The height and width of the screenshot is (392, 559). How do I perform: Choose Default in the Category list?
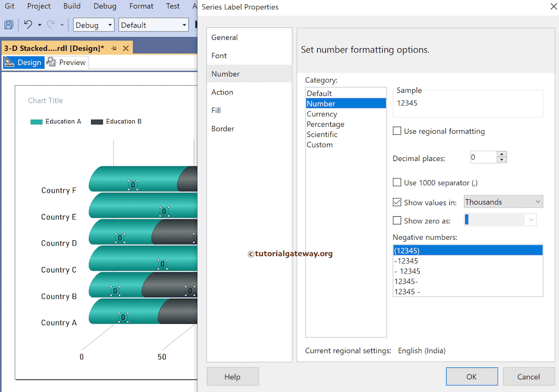tap(346, 93)
